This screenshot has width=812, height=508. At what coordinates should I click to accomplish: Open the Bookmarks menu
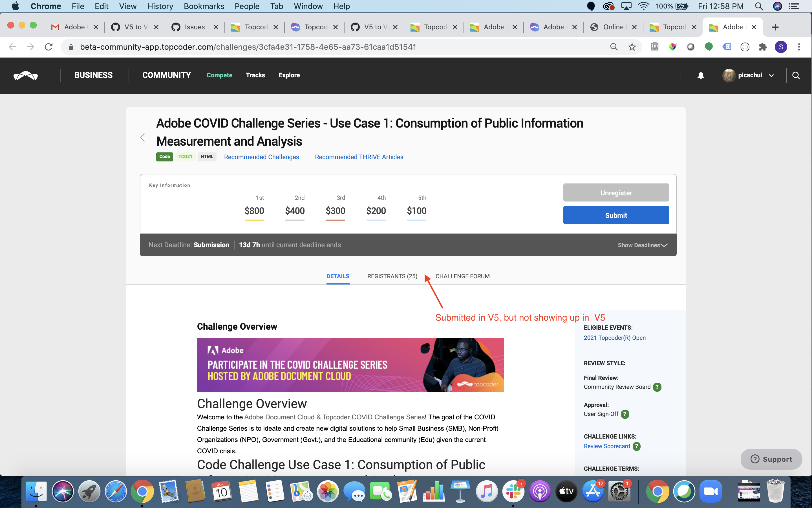204,6
